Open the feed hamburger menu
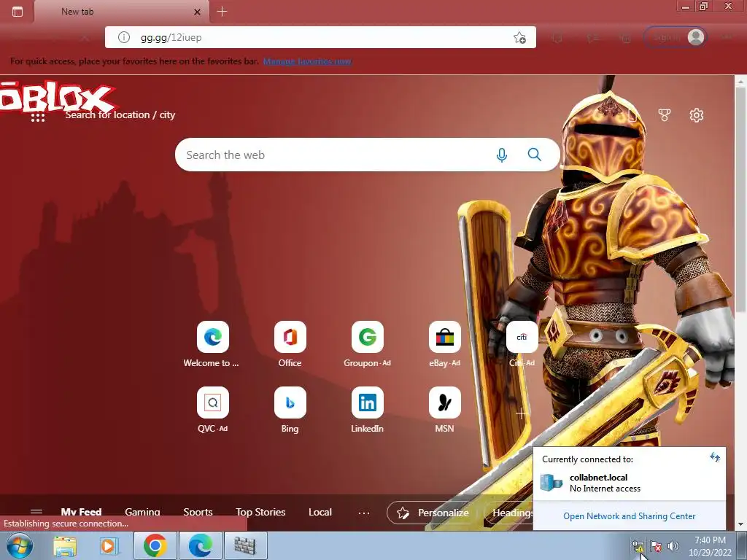This screenshot has height=560, width=747. pyautogui.click(x=36, y=512)
